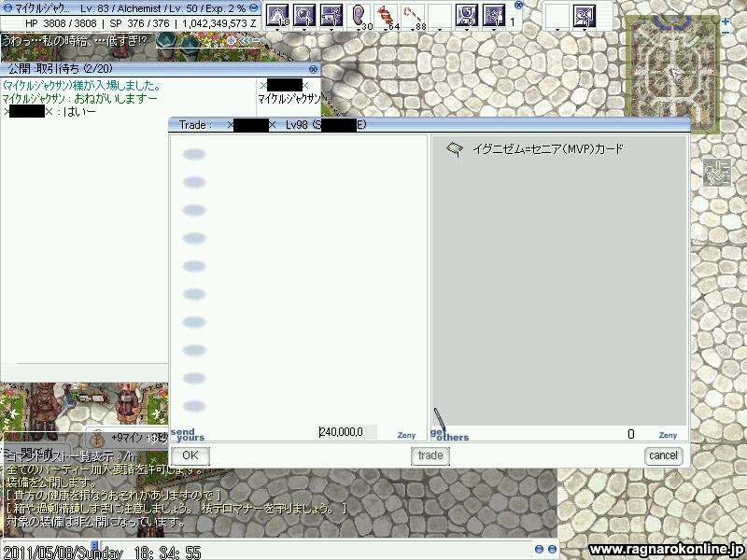This screenshot has height=560, width=747.
Task: Click the Trade window title bar
Action: 430,125
